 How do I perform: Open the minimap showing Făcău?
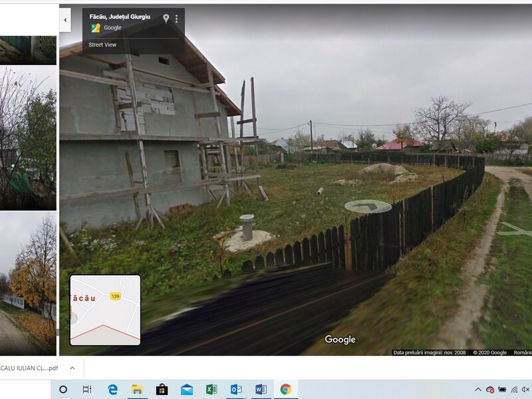point(105,310)
